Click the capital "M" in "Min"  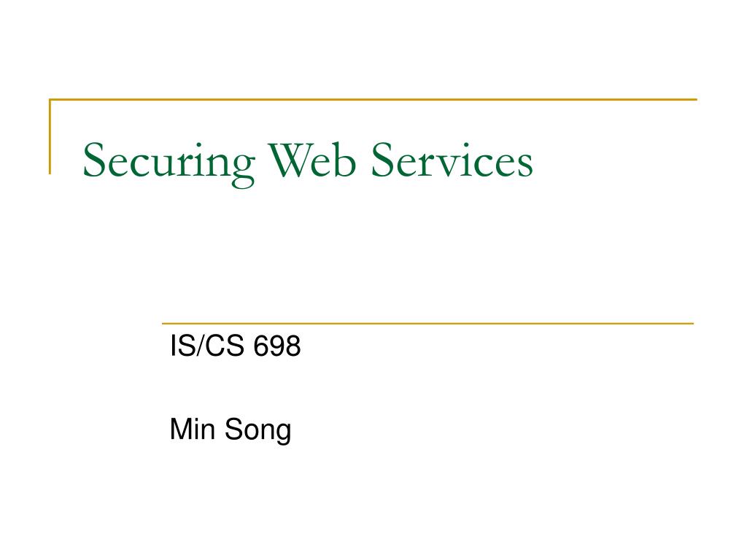point(182,429)
